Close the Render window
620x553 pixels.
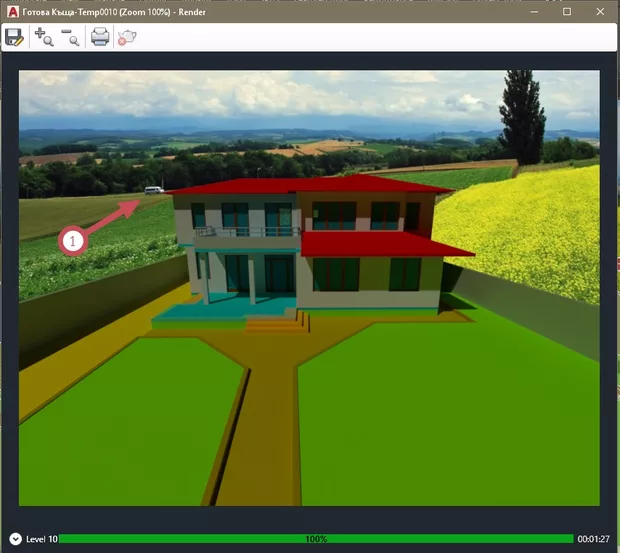tap(602, 10)
